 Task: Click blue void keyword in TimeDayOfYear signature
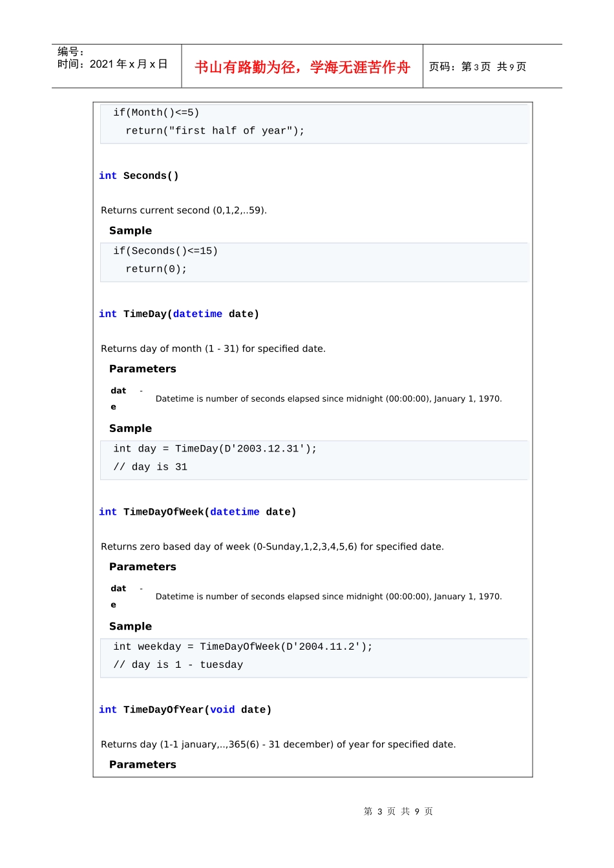click(222, 710)
